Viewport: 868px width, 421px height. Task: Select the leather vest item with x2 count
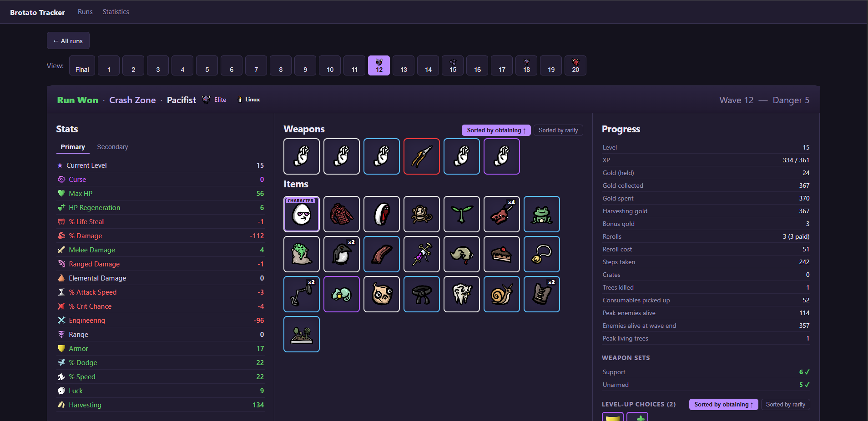(542, 294)
